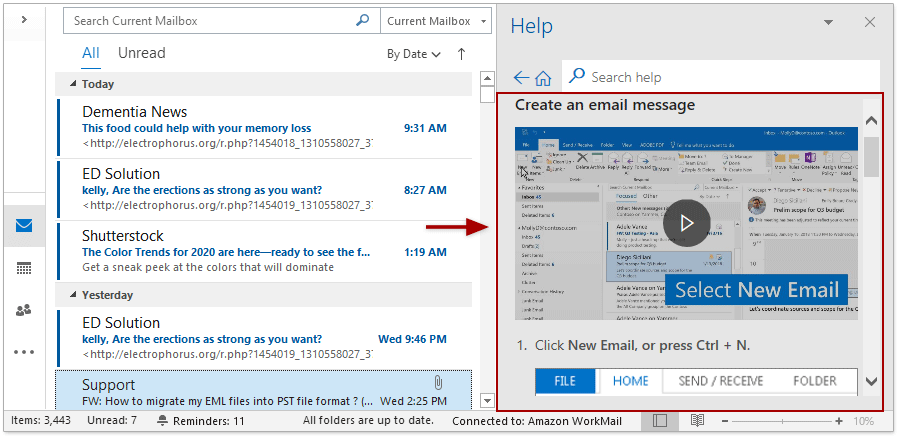Open the People contacts icon
This screenshot has height=436, width=899.
(x=23, y=310)
